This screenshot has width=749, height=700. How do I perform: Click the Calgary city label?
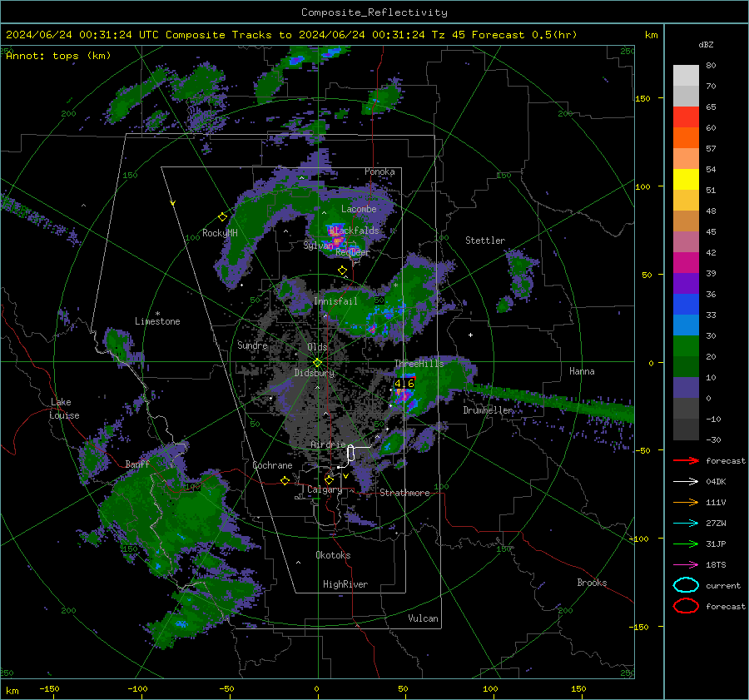[325, 489]
